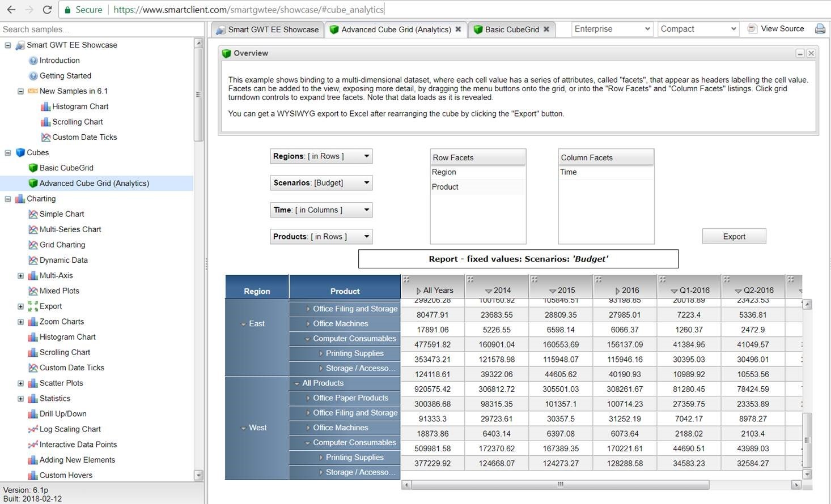The height and width of the screenshot is (504, 831).
Task: Open the Basic CubeGrid tree item
Action: point(66,168)
